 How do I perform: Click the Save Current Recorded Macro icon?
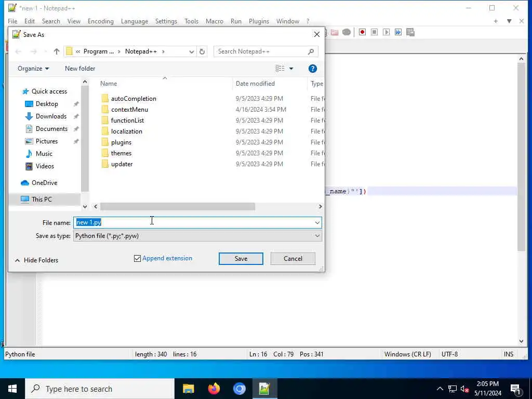tap(410, 32)
